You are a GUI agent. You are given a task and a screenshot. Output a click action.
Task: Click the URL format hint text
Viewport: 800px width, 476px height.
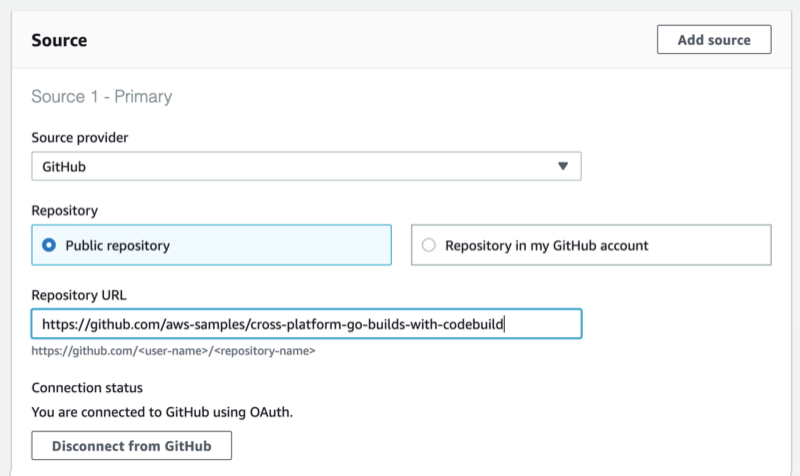tap(174, 352)
